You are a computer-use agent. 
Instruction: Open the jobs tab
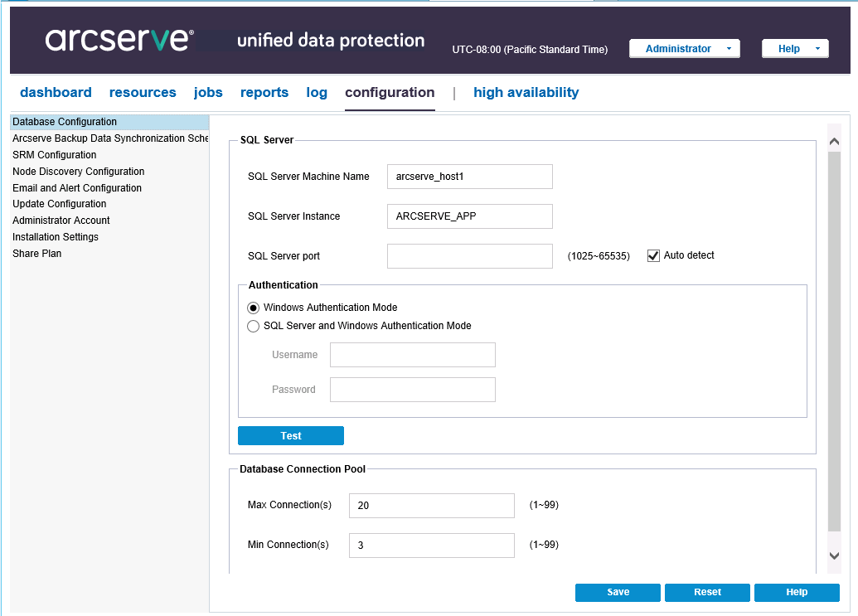pos(208,93)
